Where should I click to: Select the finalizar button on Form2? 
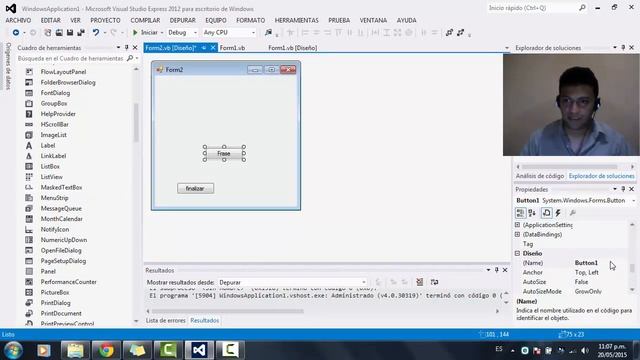196,188
